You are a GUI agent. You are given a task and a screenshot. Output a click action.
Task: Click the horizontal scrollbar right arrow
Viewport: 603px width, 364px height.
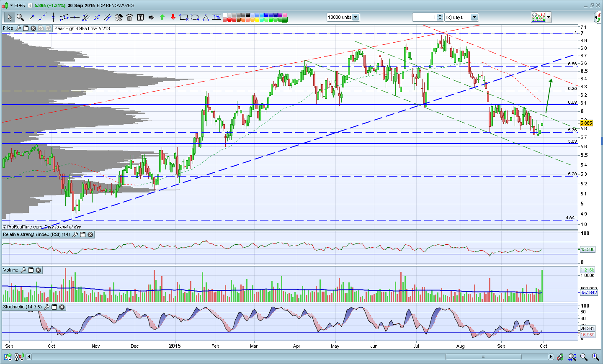[551, 357]
